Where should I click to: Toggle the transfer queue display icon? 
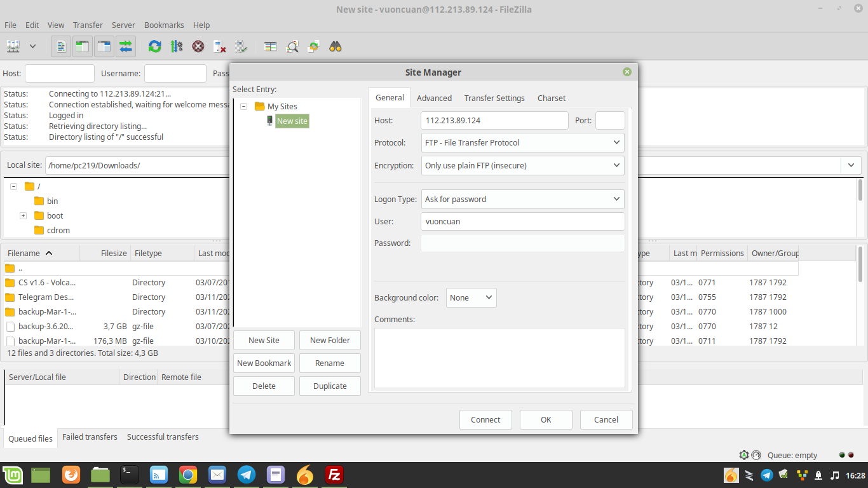click(125, 46)
